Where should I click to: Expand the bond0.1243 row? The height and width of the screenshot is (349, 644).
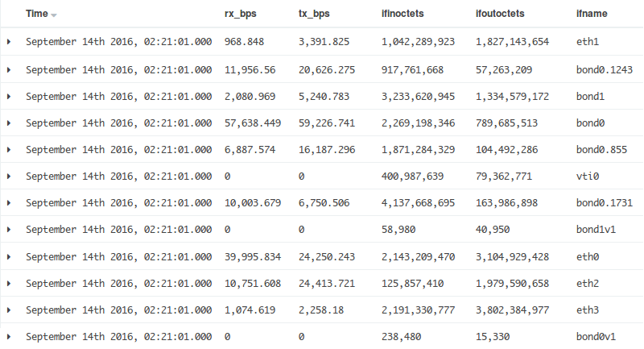[9, 70]
